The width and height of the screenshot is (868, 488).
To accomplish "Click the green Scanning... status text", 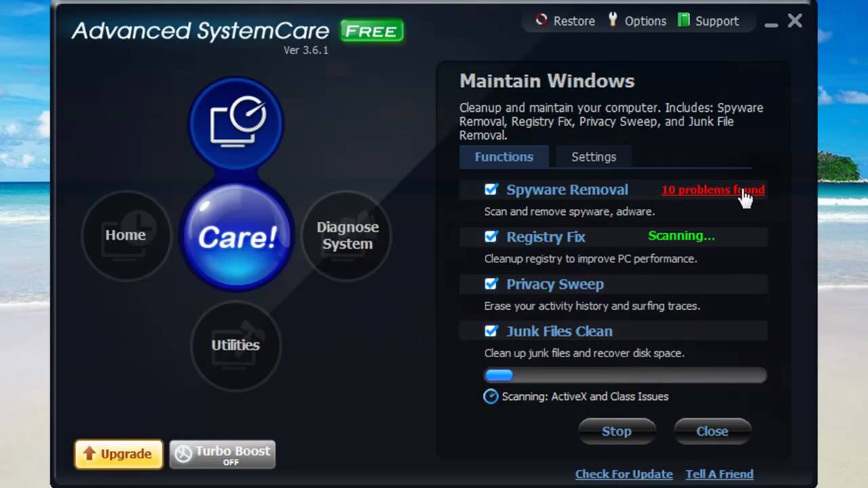I will [682, 236].
